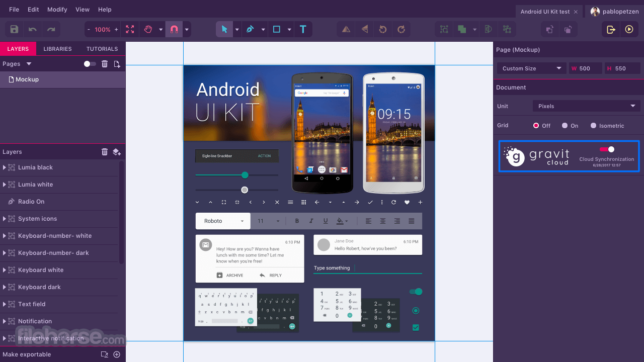Select the Rectangle shape tool
Image resolution: width=644 pixels, height=362 pixels.
pos(276,30)
